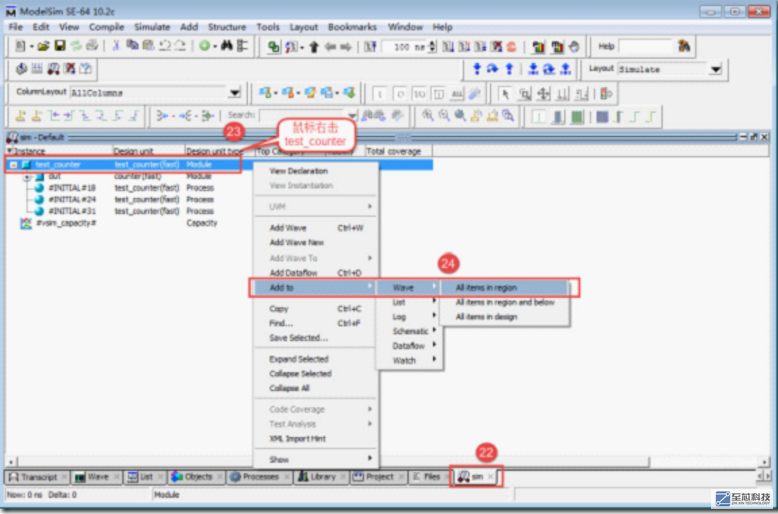Click the solid green square wave format icon
This screenshot has width=778, height=514.
click(x=576, y=117)
